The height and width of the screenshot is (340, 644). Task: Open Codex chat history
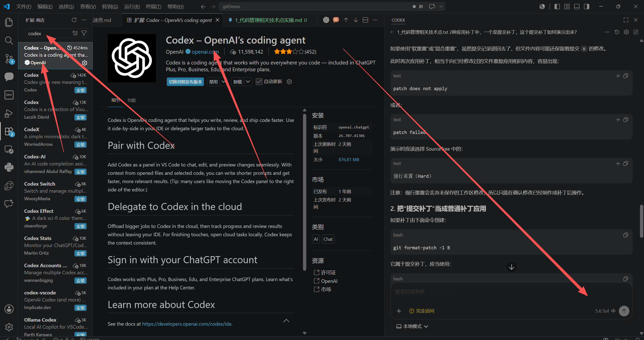(x=617, y=32)
